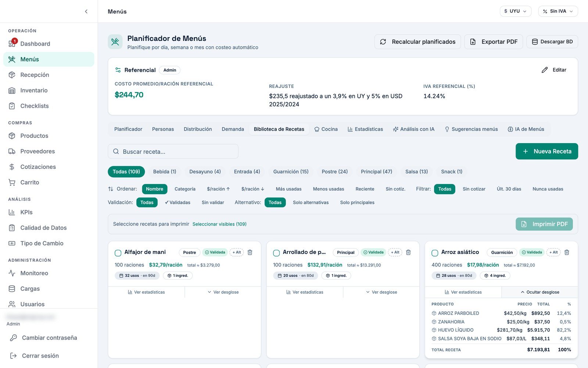The height and width of the screenshot is (368, 588).
Task: Switch to the Estadísticas tab
Action: (x=365, y=129)
